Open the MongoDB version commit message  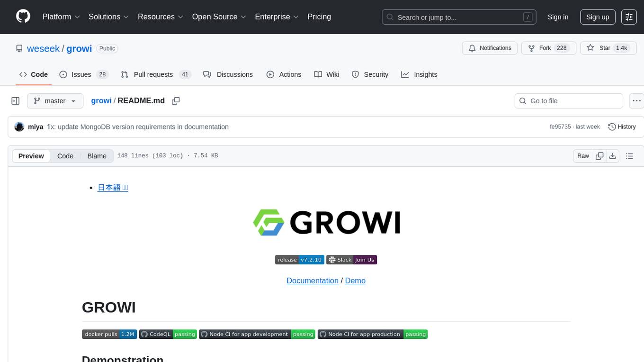coord(138,127)
